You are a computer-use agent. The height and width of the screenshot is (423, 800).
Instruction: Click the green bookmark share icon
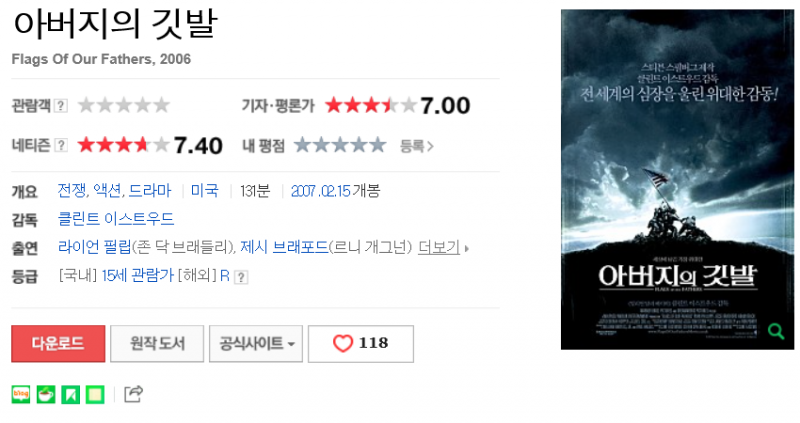tap(70, 394)
